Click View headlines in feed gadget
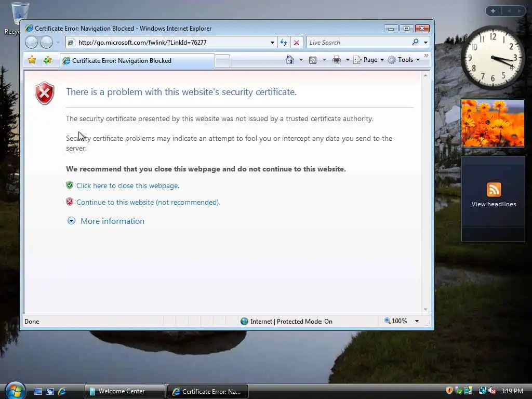The width and height of the screenshot is (532, 399). 494,204
